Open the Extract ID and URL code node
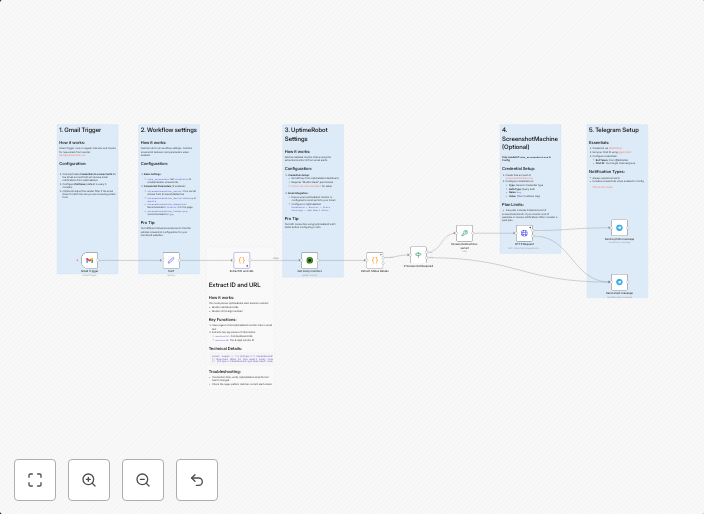704x514 pixels. coord(241,260)
